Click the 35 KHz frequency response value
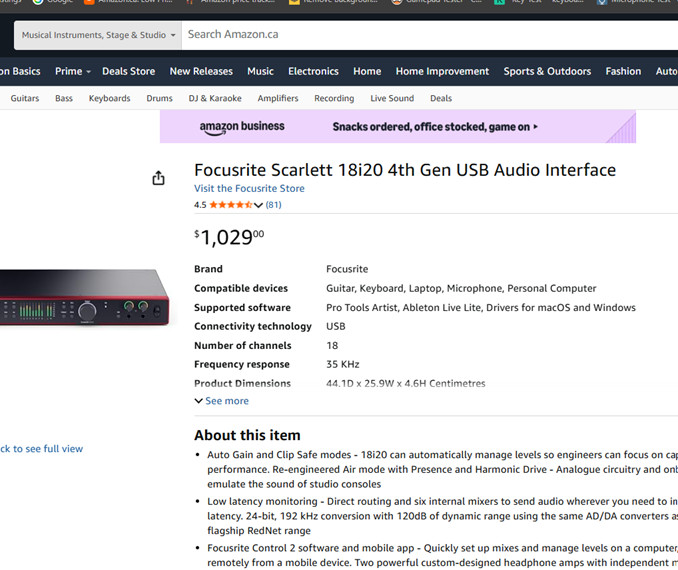 coord(343,364)
